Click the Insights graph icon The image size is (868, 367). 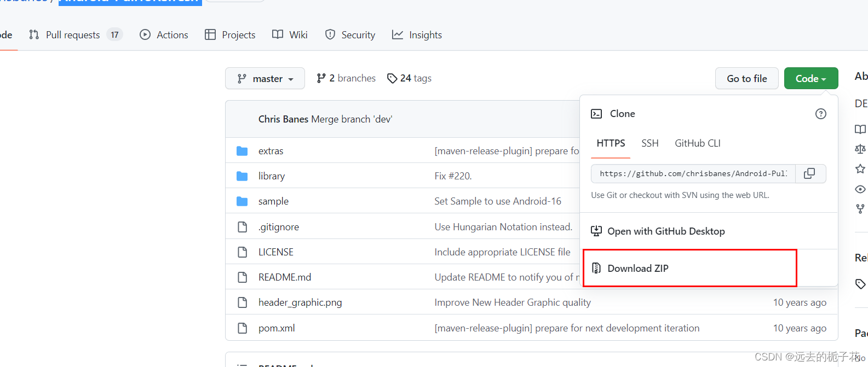point(398,34)
